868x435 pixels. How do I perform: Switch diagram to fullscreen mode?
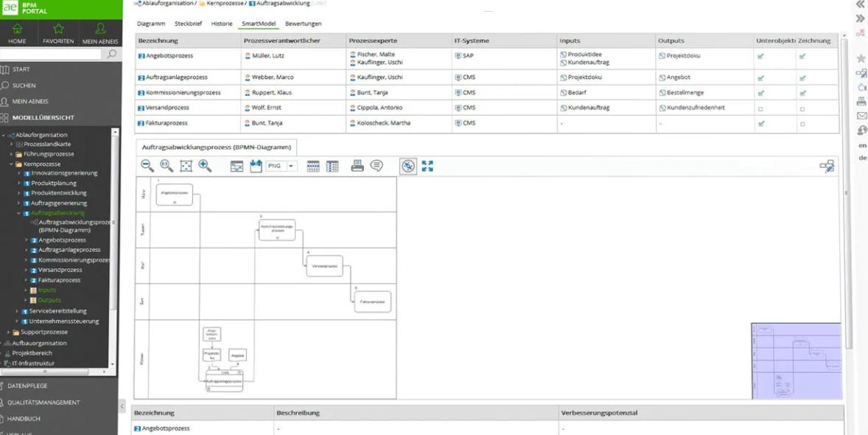[x=427, y=166]
